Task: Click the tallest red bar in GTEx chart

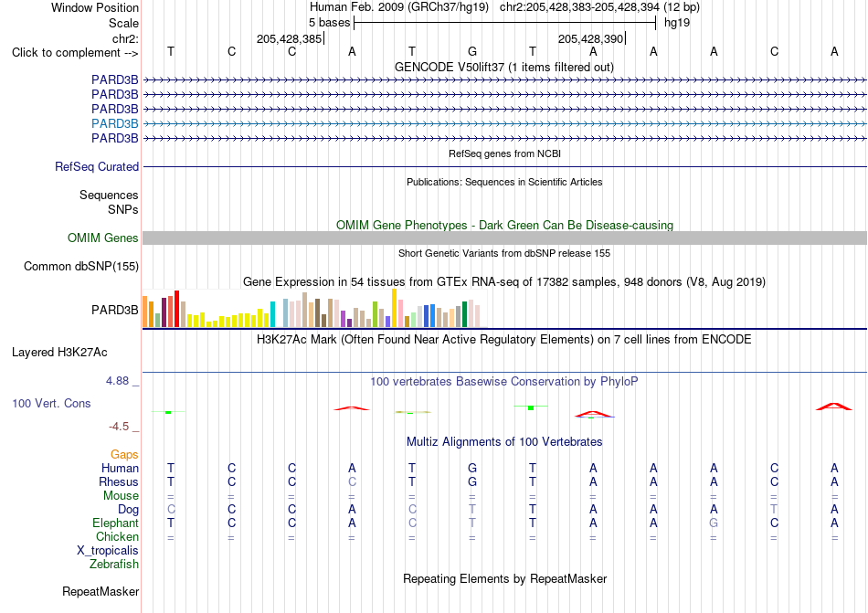Action: tap(176, 309)
